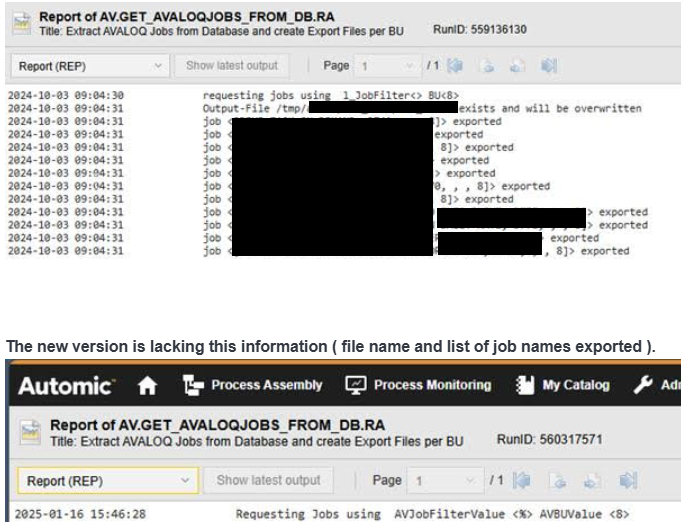Click the '0, , , 8]> exported' log entry
The height and width of the screenshot is (522, 681).
click(x=492, y=186)
